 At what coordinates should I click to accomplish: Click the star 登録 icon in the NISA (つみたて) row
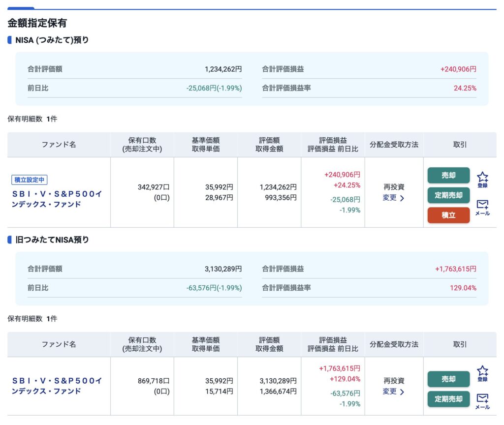pos(482,179)
